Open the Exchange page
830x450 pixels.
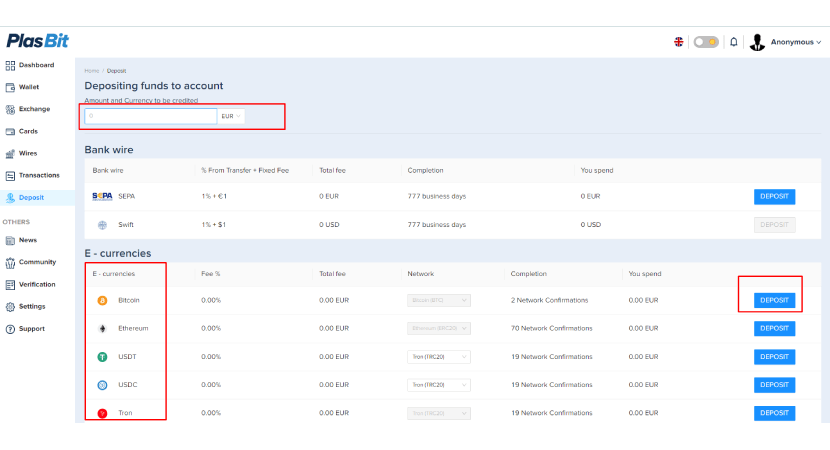(34, 109)
